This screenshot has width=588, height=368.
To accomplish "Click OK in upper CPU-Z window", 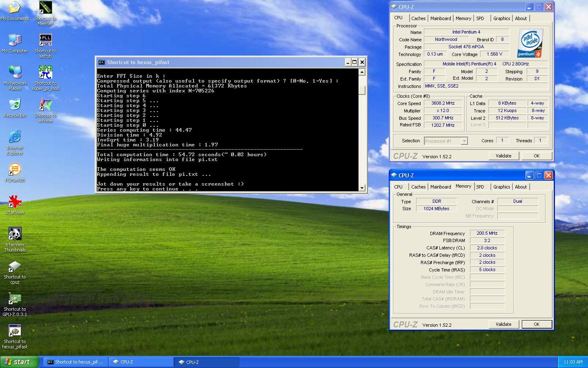I will [537, 156].
